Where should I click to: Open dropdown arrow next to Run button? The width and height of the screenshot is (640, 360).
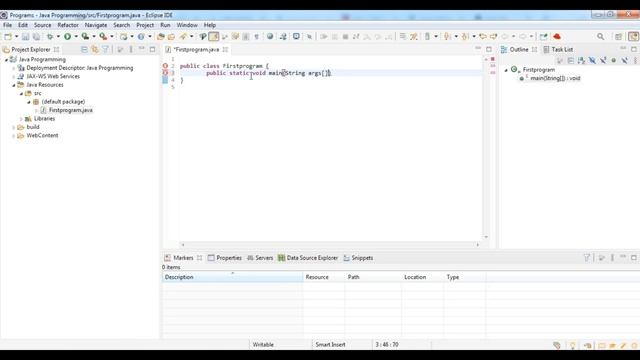(x=76, y=37)
